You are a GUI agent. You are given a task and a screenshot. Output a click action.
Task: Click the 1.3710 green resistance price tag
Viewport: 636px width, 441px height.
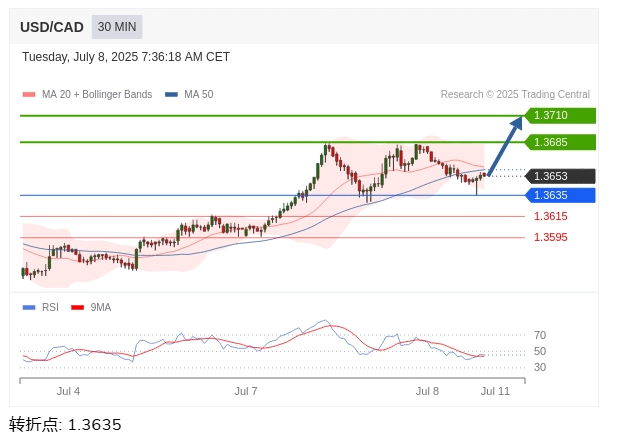point(560,116)
